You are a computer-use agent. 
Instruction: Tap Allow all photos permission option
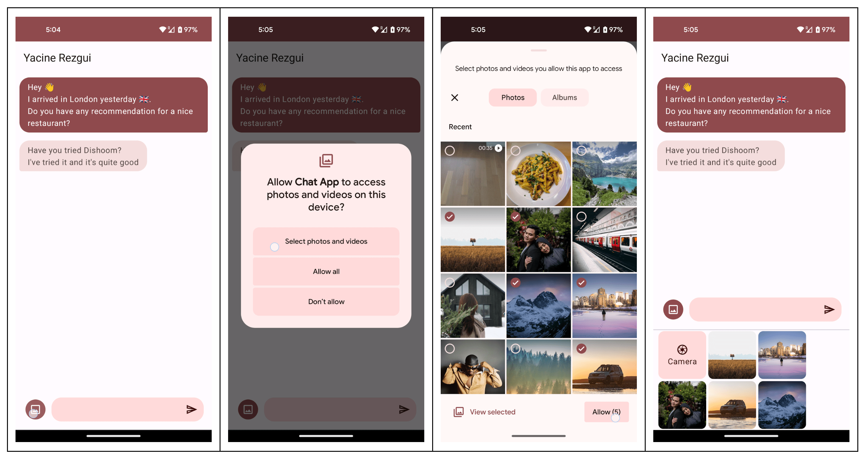click(x=325, y=271)
